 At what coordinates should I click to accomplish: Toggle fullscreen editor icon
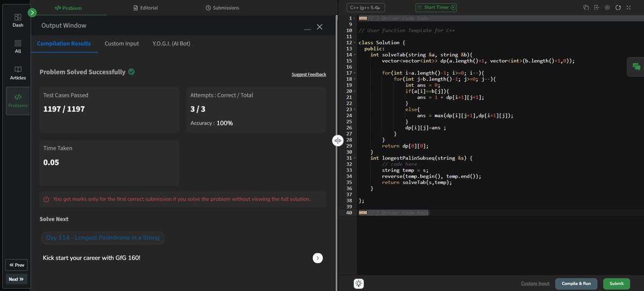628,8
